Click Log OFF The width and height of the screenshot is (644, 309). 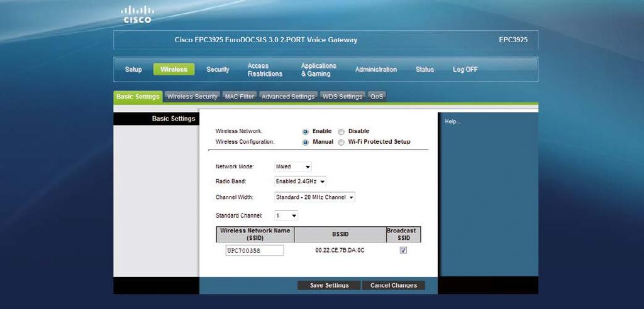point(465,70)
